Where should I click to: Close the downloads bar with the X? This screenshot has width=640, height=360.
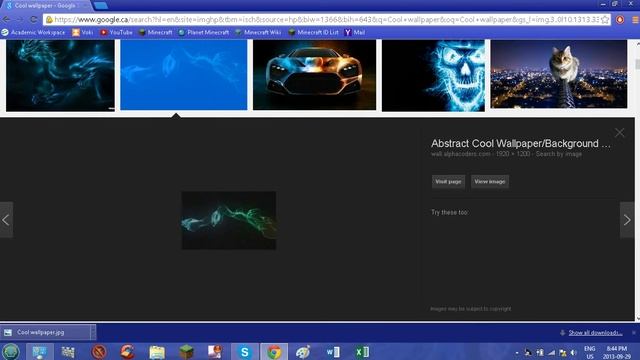(x=634, y=333)
